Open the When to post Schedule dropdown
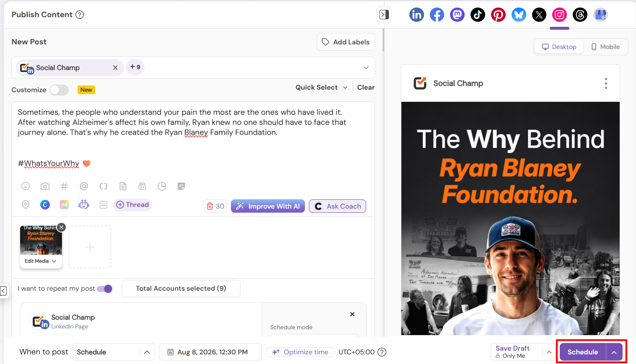Screen dimensions: 636x364 coord(114,352)
